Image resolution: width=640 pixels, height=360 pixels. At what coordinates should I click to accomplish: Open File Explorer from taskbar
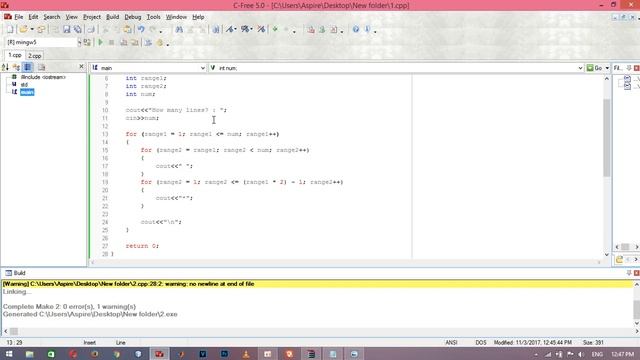[x=29, y=354]
